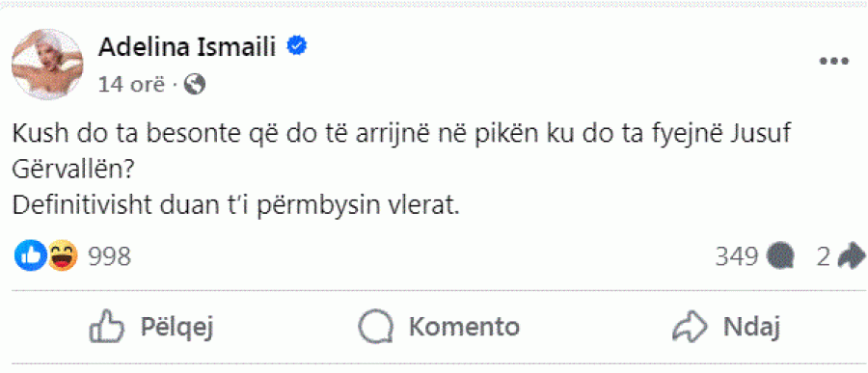Click the Haha laughing reaction emoji

pos(62,255)
